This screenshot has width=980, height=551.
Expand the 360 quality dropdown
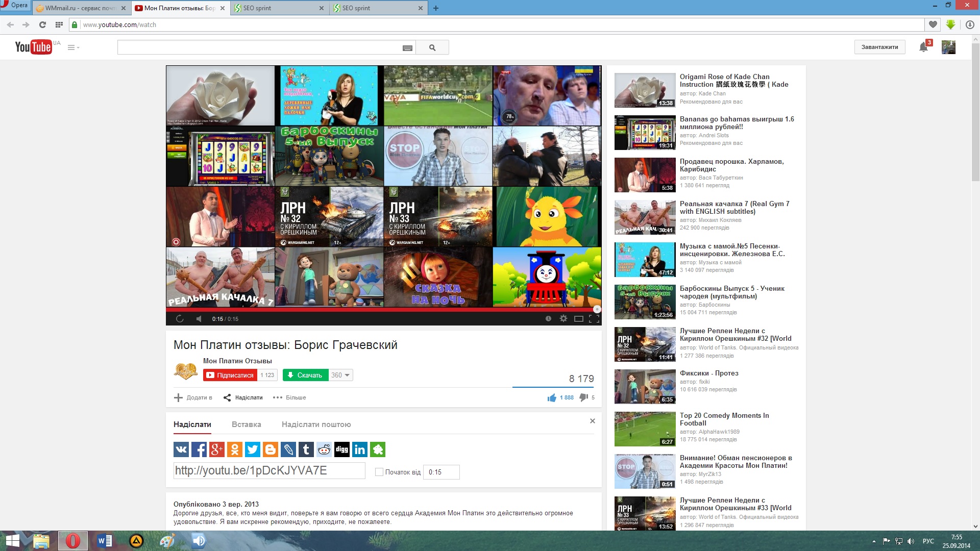[x=340, y=375]
